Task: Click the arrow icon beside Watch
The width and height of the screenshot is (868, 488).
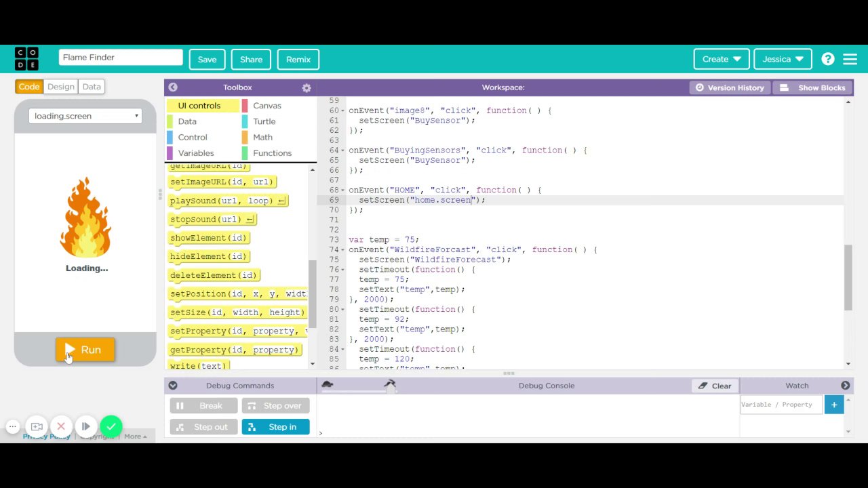Action: click(846, 386)
